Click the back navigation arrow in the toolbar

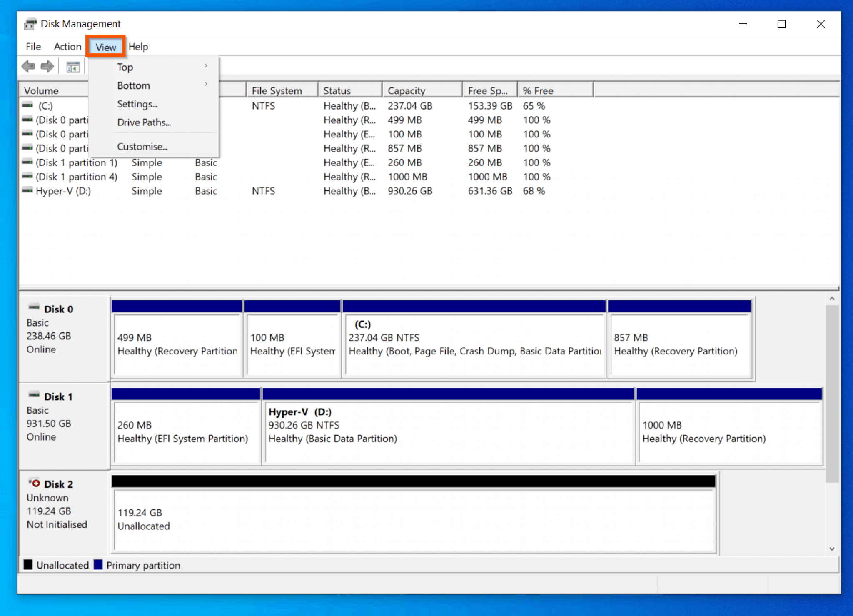click(x=28, y=66)
